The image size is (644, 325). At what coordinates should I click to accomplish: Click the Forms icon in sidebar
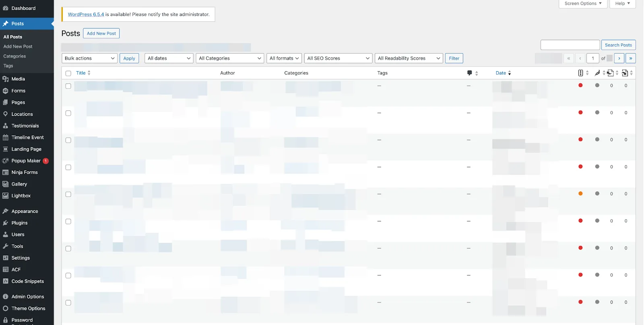tap(6, 91)
